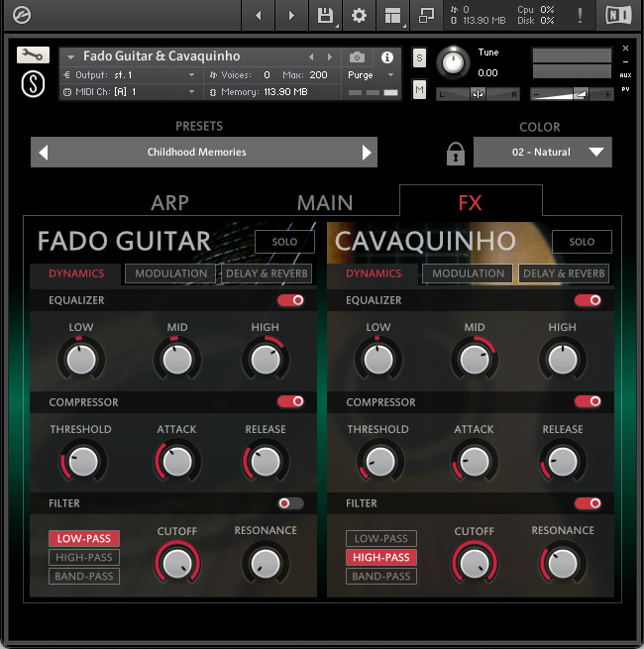Viewport: 644px width, 649px height.
Task: Toggle Fado Guitar Equalizer switch
Action: 290,300
